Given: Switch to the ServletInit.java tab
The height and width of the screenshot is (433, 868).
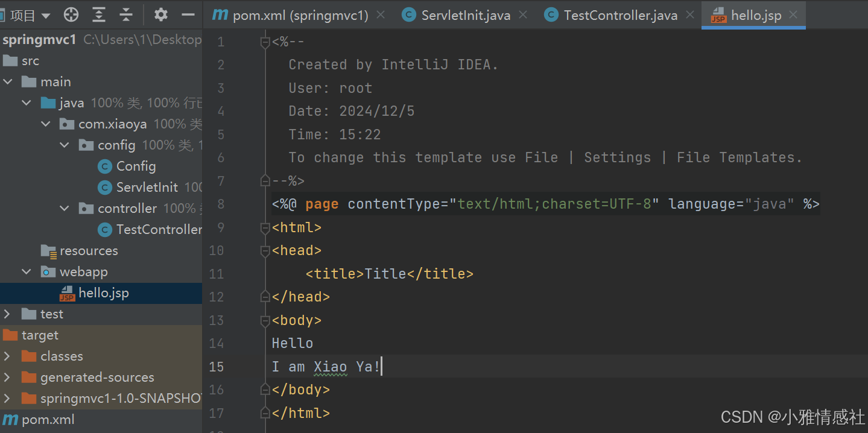Looking at the screenshot, I should click(465, 15).
